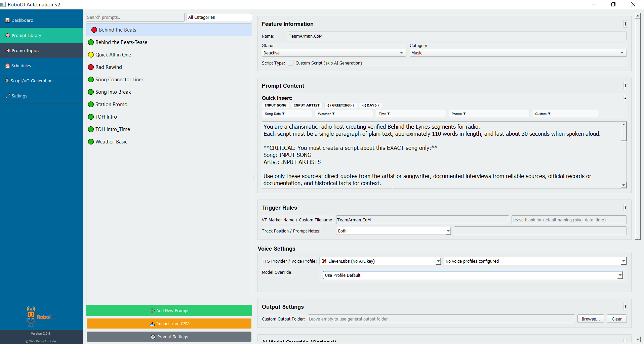The width and height of the screenshot is (644, 344).
Task: Open Trigger Rules info icon
Action: tap(625, 208)
